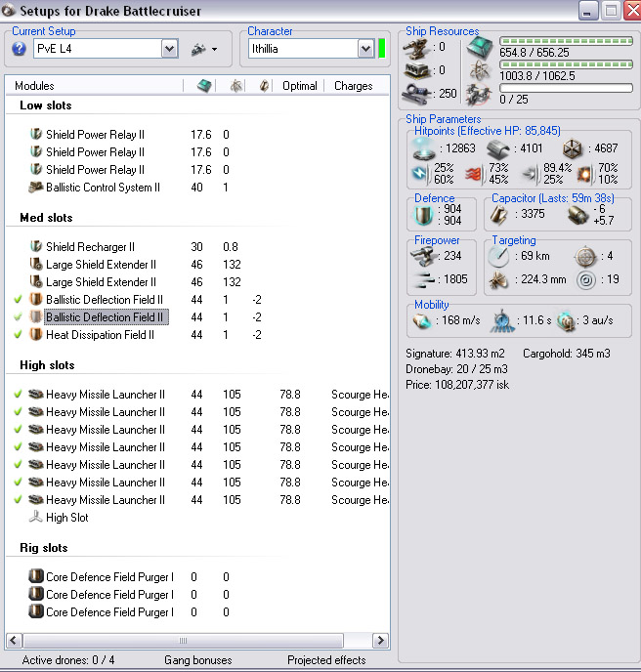Toggle the first Ballistic Deflection Field II checkmark
Viewport: 641px width, 672px height.
click(x=18, y=299)
